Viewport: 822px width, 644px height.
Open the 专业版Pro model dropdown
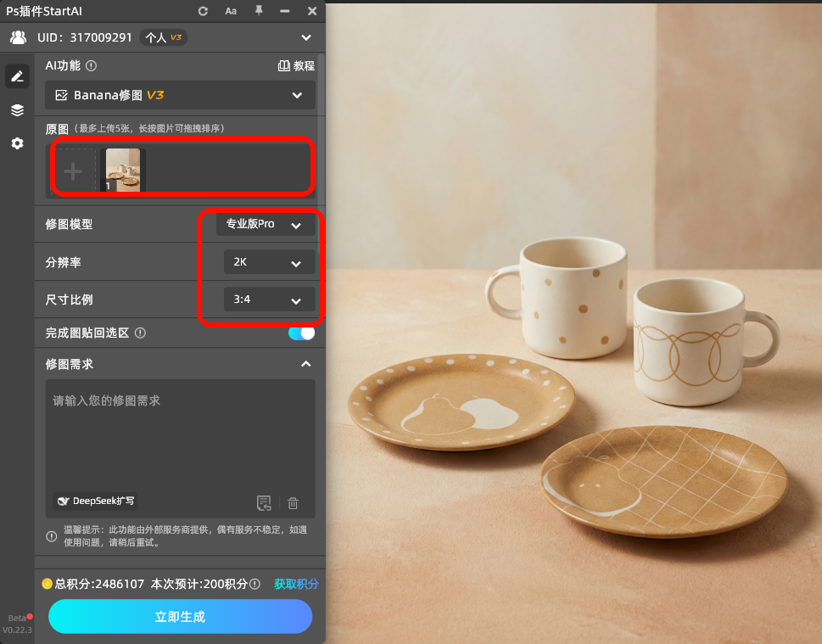point(265,224)
